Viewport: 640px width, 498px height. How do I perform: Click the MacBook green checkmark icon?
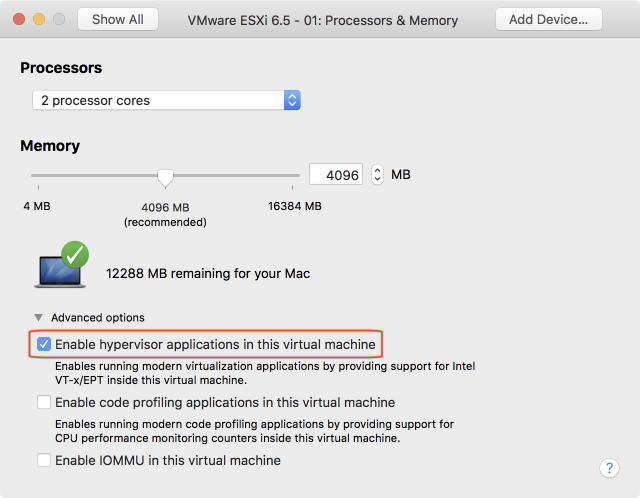73,256
